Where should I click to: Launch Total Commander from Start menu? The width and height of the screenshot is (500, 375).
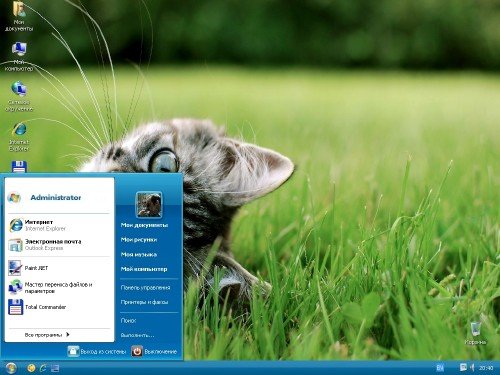(59, 307)
